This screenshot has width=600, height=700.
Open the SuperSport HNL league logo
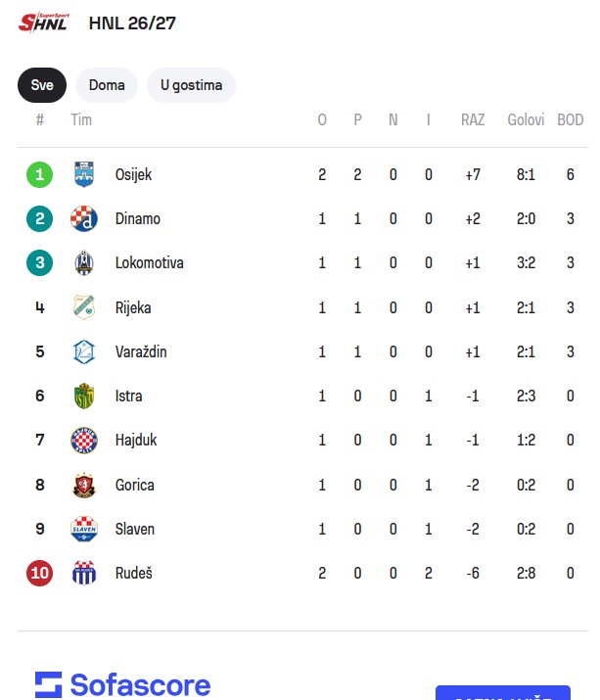(44, 23)
